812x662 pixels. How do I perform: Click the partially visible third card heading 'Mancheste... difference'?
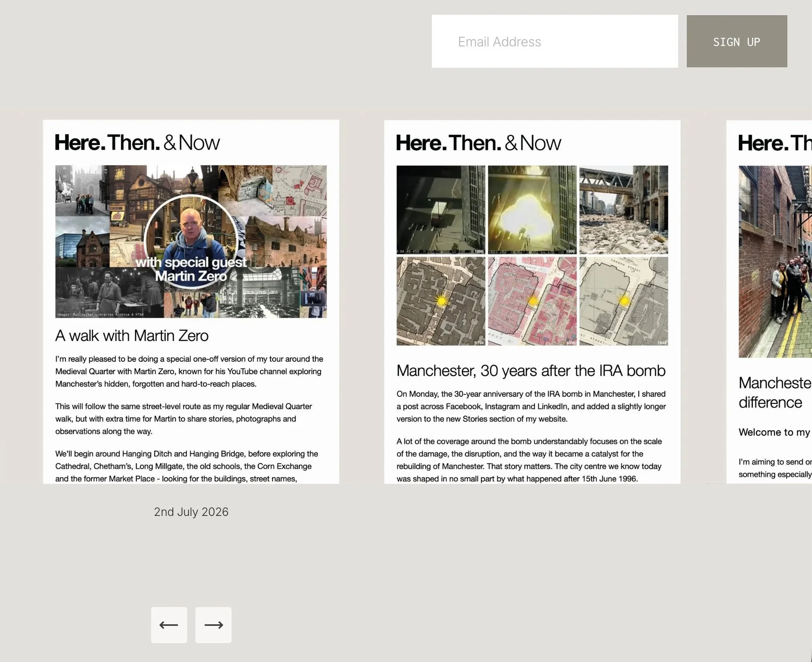(775, 392)
